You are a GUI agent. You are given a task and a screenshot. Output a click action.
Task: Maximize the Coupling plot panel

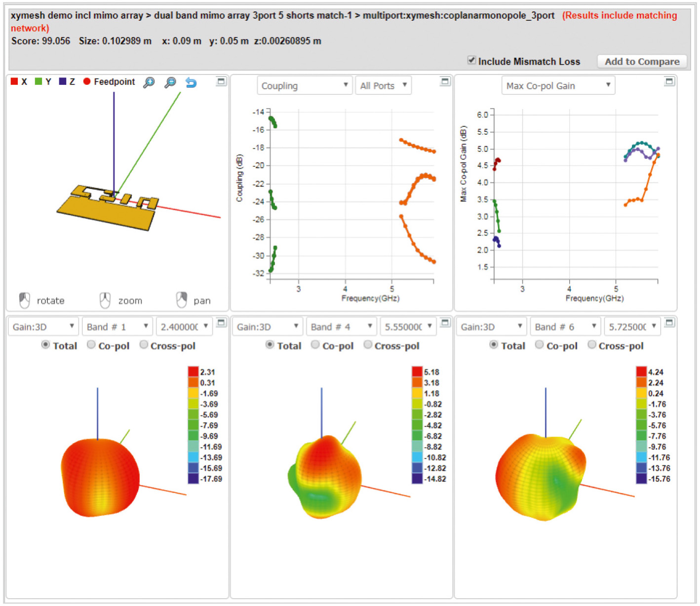[445, 81]
